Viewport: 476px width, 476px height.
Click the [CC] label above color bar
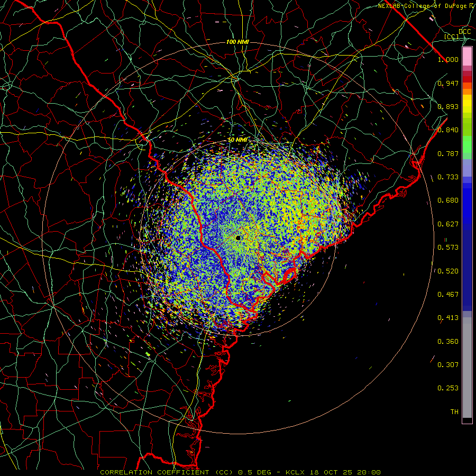coord(451,36)
